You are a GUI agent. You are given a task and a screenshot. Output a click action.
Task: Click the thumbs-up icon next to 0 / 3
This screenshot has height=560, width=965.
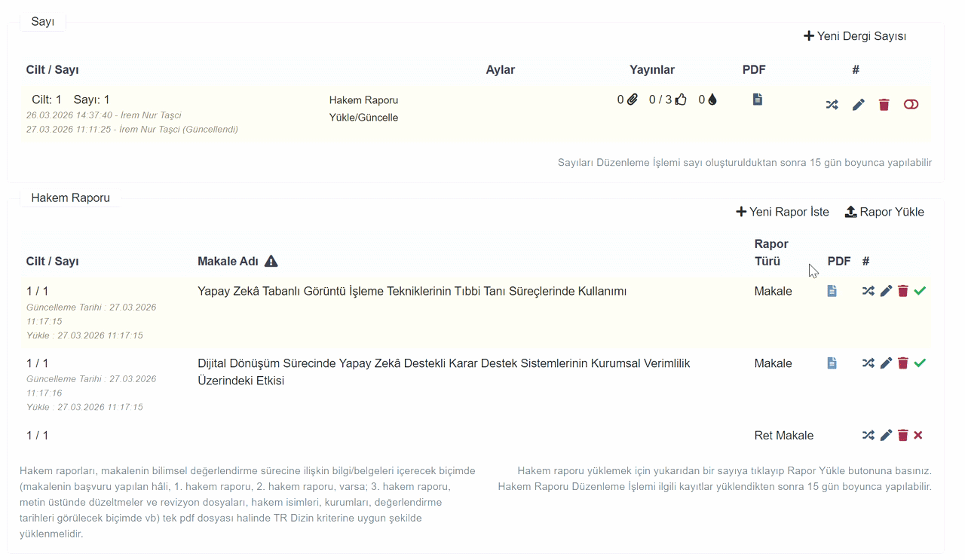point(681,99)
